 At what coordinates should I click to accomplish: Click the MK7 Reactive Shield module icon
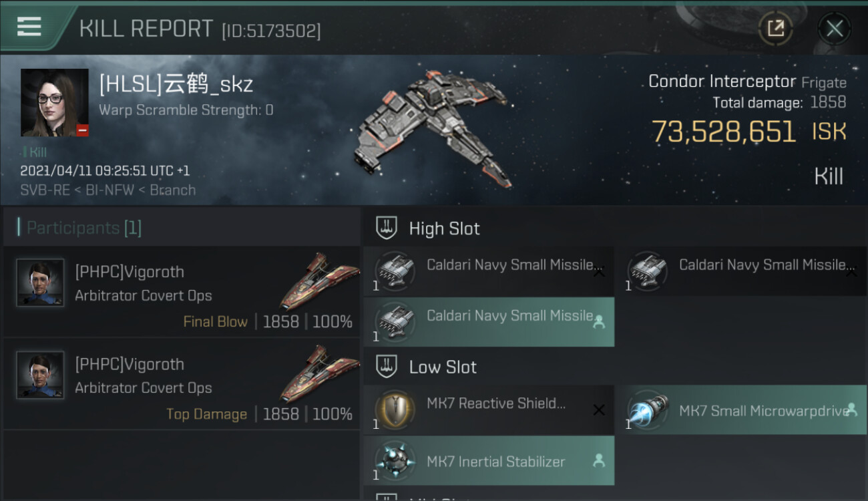coord(395,409)
